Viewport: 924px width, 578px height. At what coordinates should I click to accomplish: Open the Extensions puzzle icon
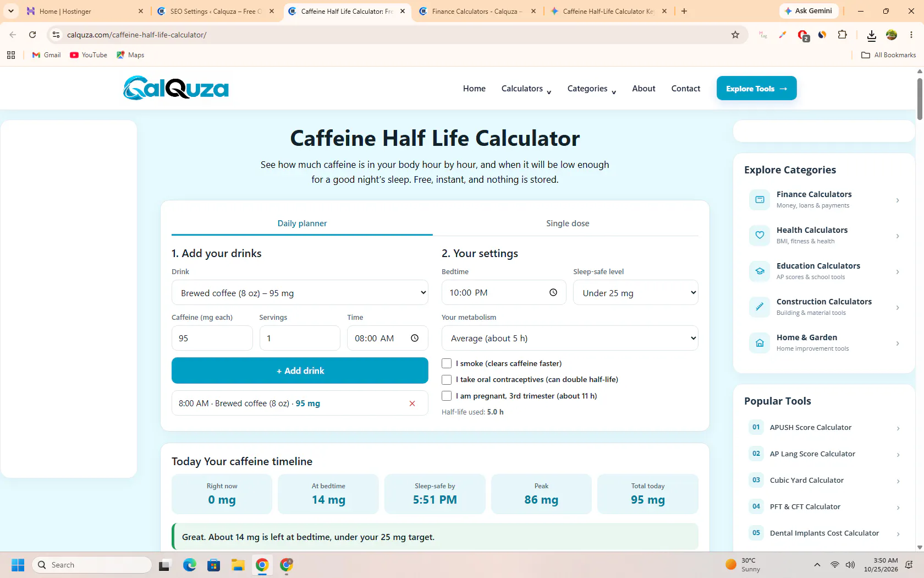point(842,35)
